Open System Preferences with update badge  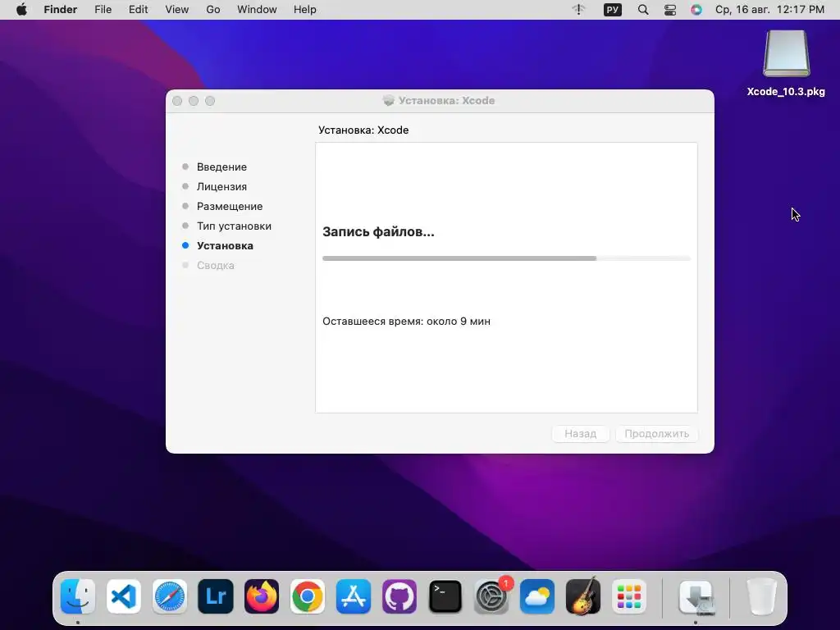[x=491, y=596]
